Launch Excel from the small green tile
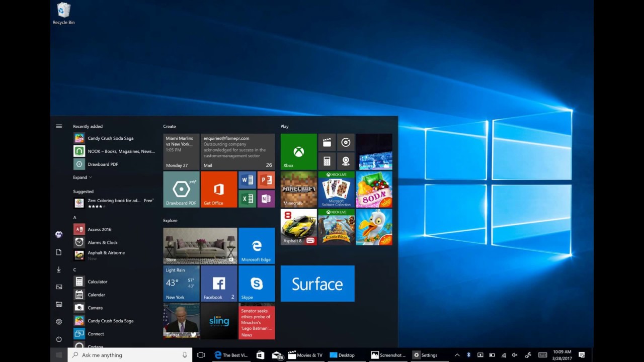644x362 pixels. point(247,199)
